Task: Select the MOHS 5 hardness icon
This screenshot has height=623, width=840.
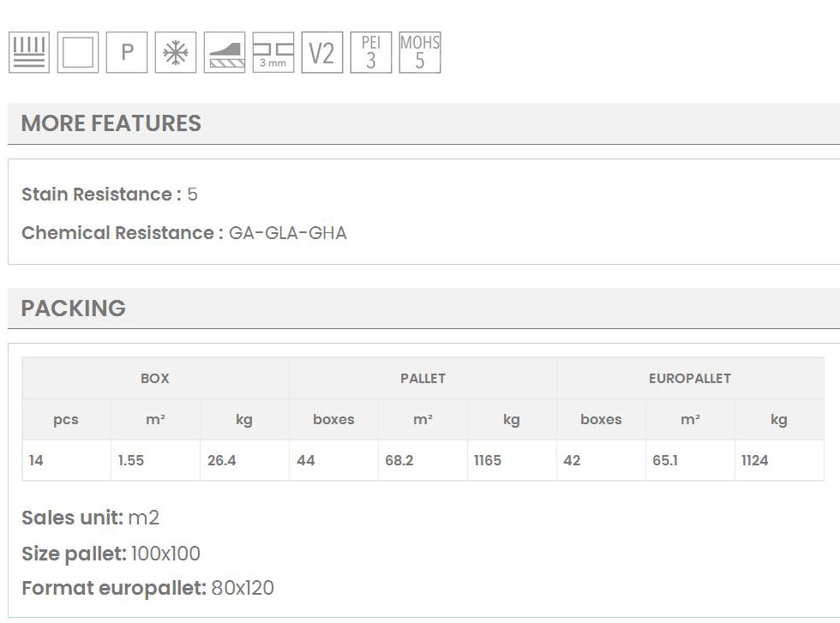Action: tap(420, 53)
